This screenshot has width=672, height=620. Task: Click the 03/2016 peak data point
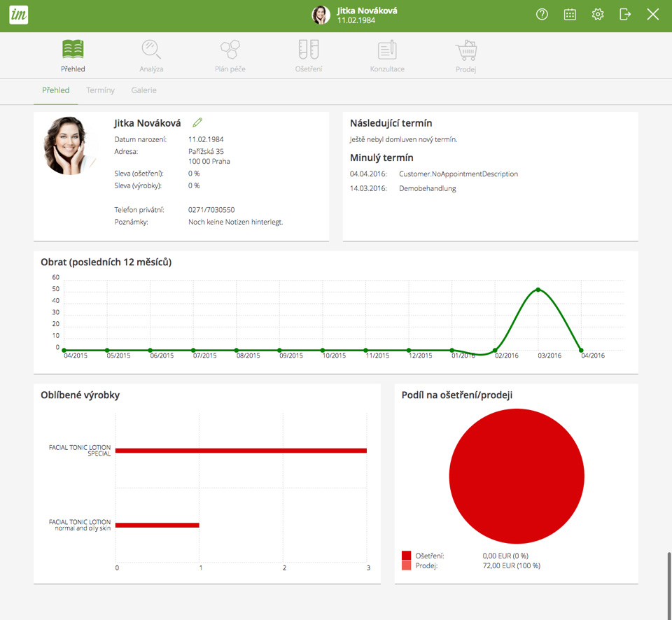point(538,290)
